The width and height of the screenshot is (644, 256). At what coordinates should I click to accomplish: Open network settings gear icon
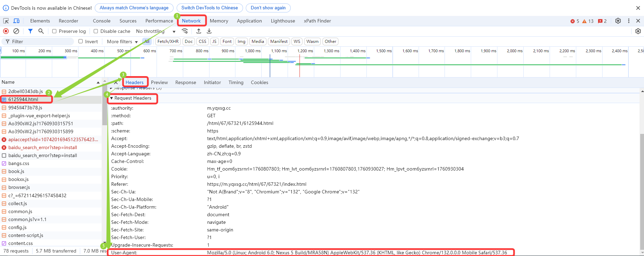click(638, 31)
